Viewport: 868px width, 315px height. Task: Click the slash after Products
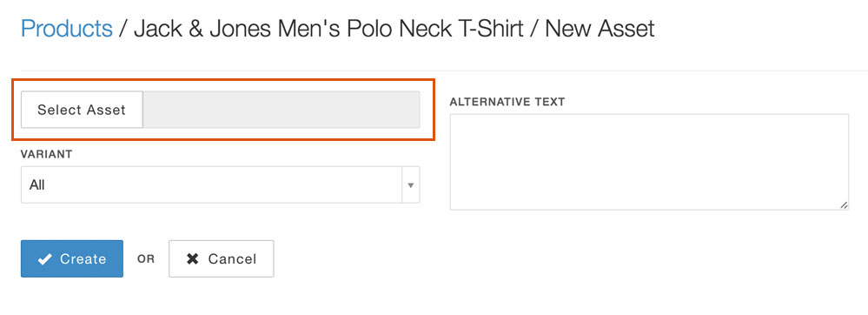coord(123,29)
